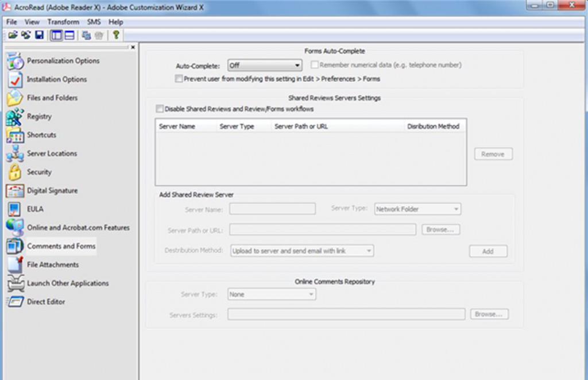The height and width of the screenshot is (380, 588).
Task: Click the Files and Folders icon
Action: [x=15, y=98]
